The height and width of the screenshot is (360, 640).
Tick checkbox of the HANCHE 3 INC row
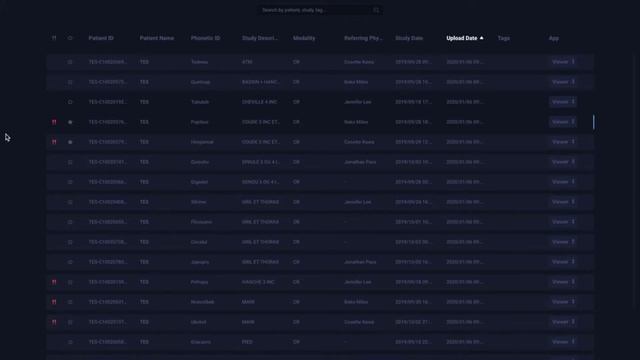tap(70, 282)
